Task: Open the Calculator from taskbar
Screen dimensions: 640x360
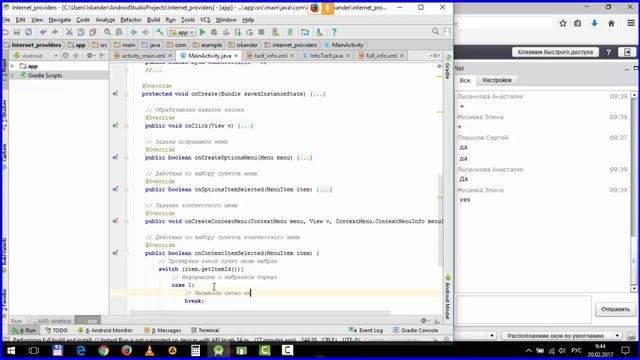Action: (x=196, y=350)
